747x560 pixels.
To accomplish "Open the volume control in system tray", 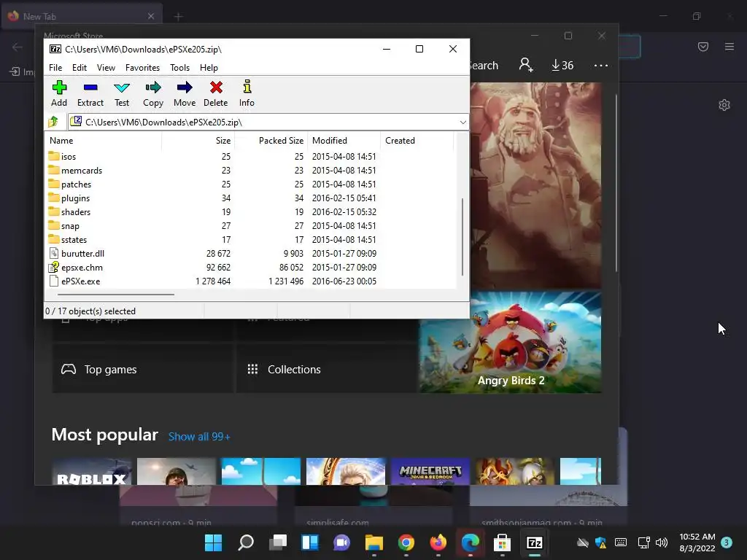I will coord(661,542).
